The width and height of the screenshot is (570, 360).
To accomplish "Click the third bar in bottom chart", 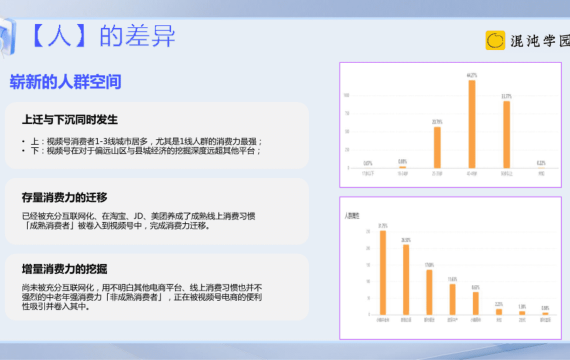I will tap(429, 292).
